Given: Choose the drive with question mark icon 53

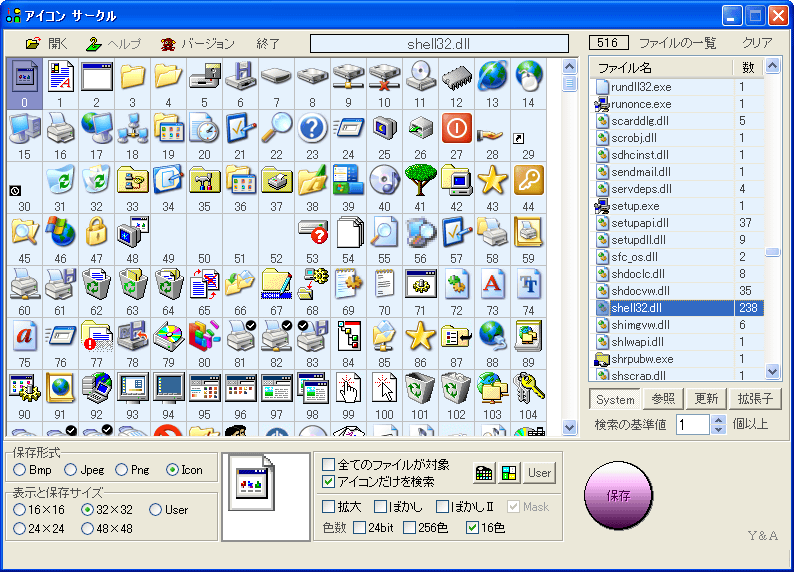Looking at the screenshot, I should [x=312, y=239].
